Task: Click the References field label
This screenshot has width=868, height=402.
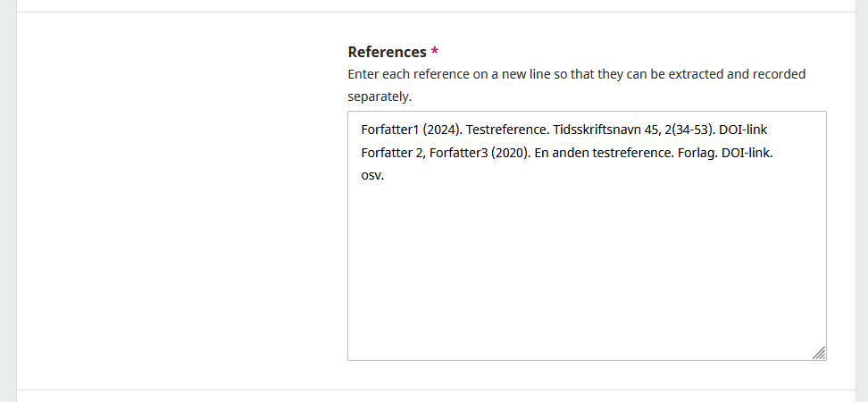Action: pyautogui.click(x=387, y=53)
